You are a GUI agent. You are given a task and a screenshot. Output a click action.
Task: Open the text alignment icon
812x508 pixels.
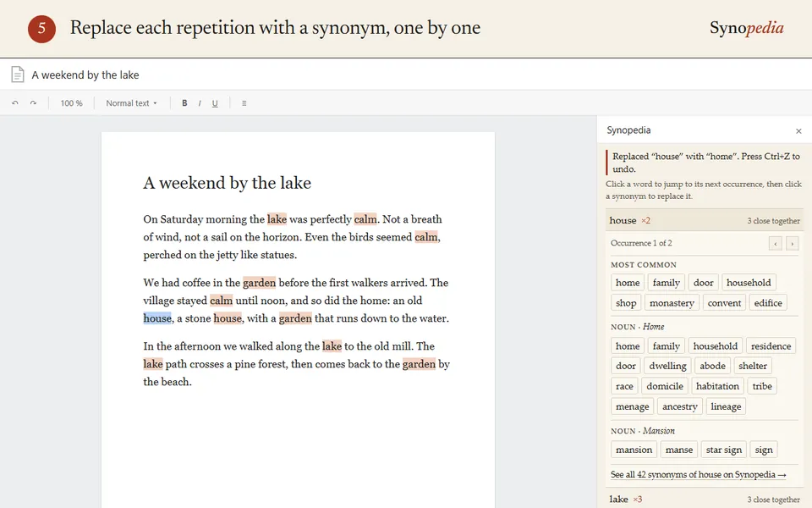tap(244, 103)
